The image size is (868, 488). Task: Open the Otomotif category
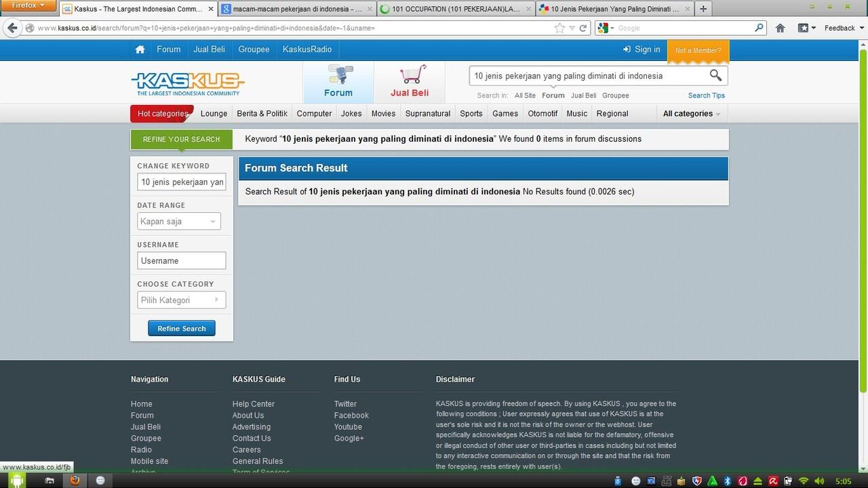(x=542, y=113)
